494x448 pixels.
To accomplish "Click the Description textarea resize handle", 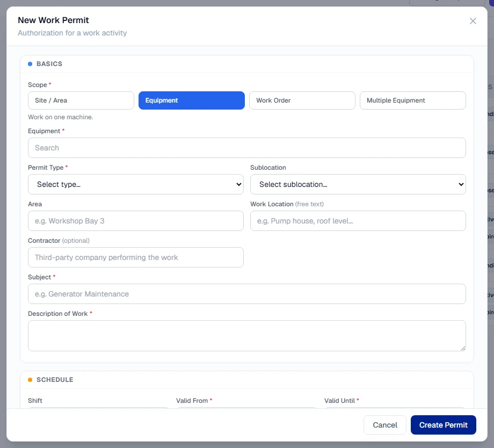I will pyautogui.click(x=463, y=348).
